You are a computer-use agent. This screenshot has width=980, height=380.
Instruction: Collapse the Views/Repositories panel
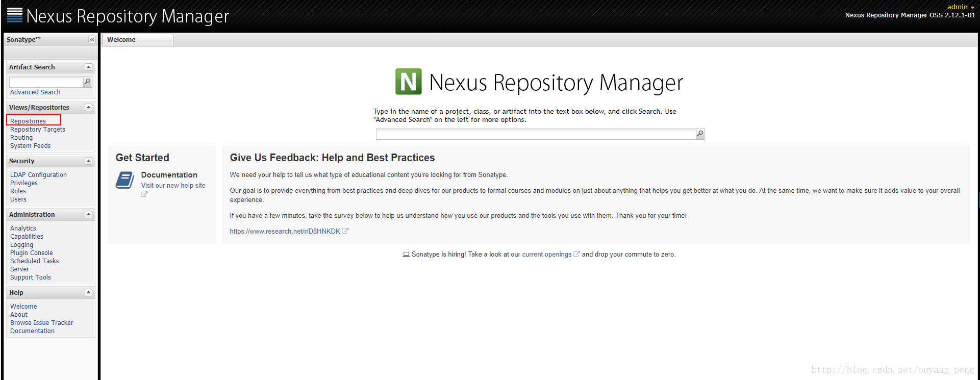[x=88, y=108]
